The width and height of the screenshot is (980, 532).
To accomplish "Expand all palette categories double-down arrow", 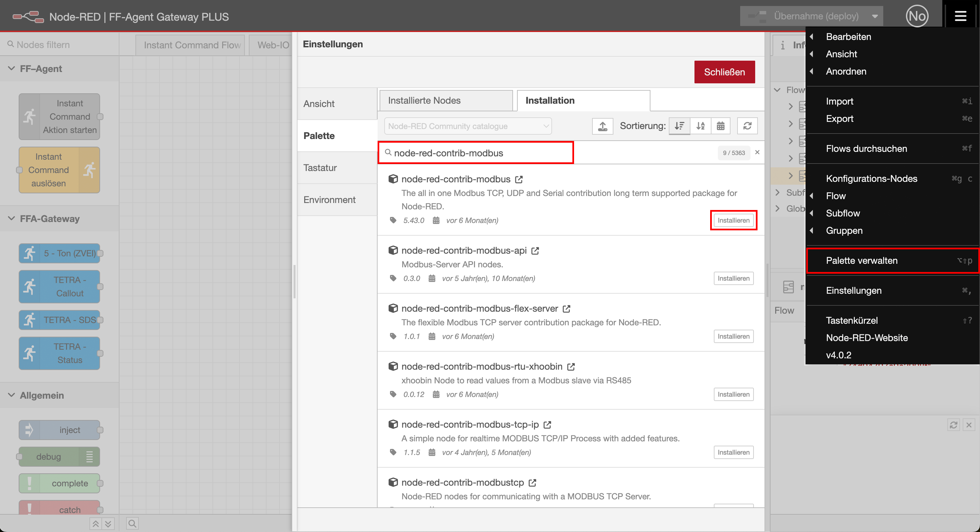I will point(108,524).
